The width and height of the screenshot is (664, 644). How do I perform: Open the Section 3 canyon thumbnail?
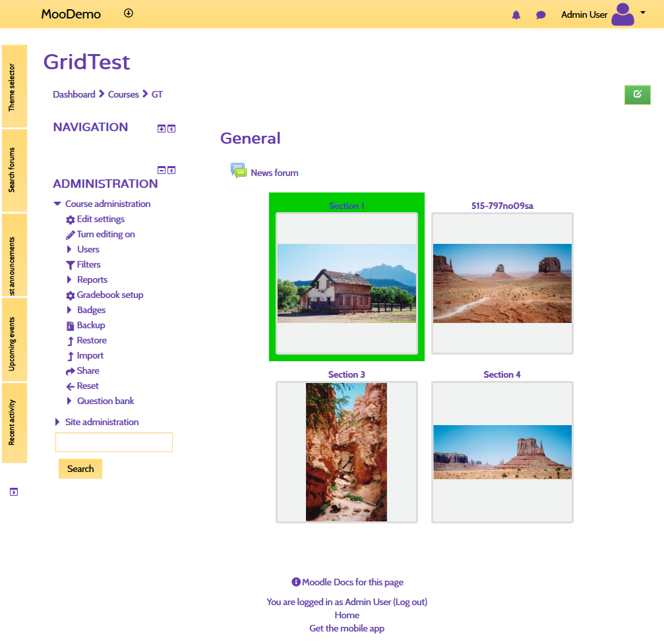point(347,452)
